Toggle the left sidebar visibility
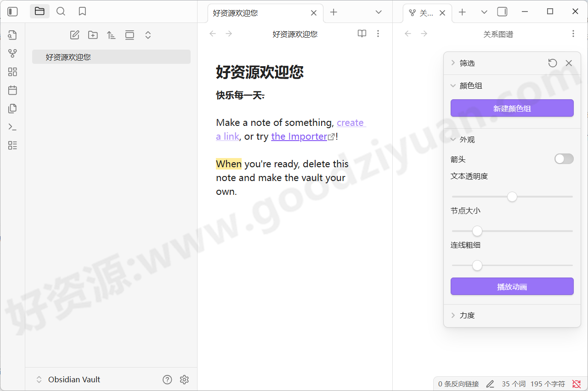This screenshot has height=391, width=588. click(12, 11)
